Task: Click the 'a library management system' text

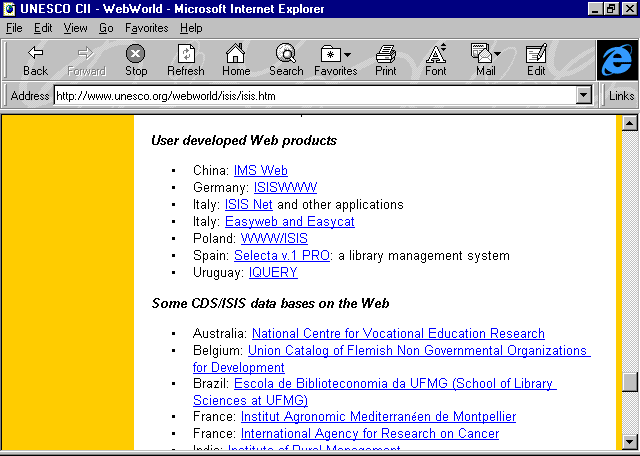Action: point(424,256)
